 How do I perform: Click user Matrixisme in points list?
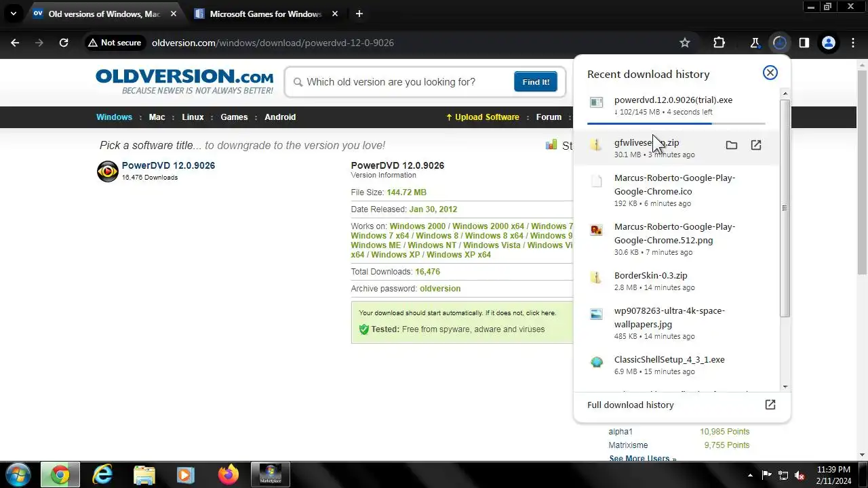(628, 445)
